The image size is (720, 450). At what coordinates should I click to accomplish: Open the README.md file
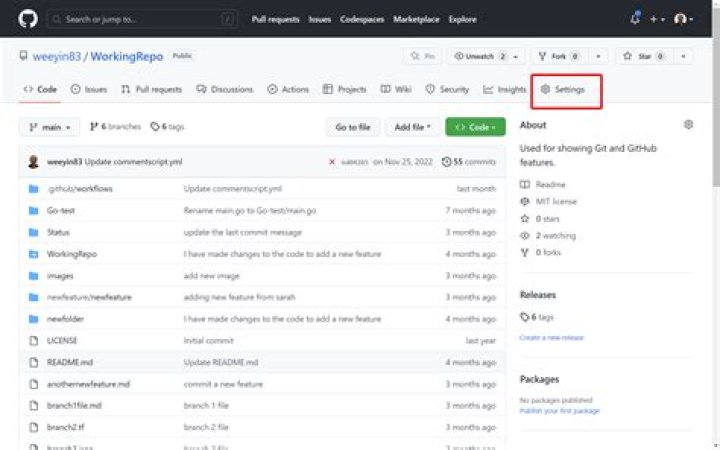click(x=70, y=362)
